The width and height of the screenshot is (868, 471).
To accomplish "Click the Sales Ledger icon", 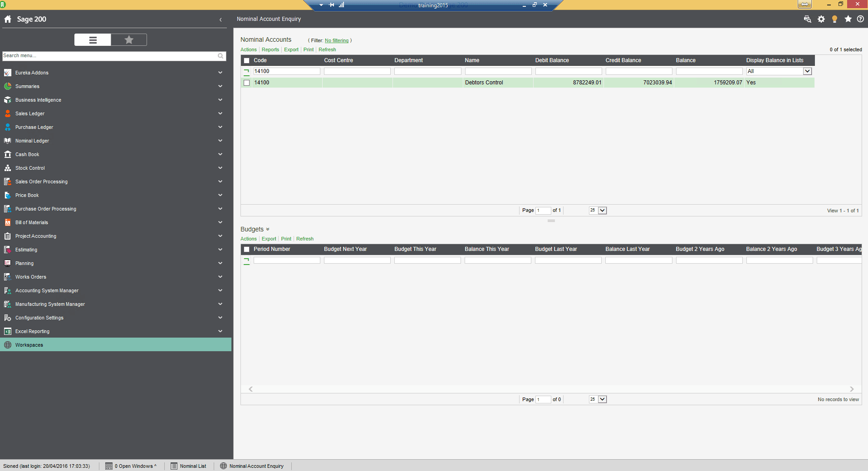I will click(8, 113).
